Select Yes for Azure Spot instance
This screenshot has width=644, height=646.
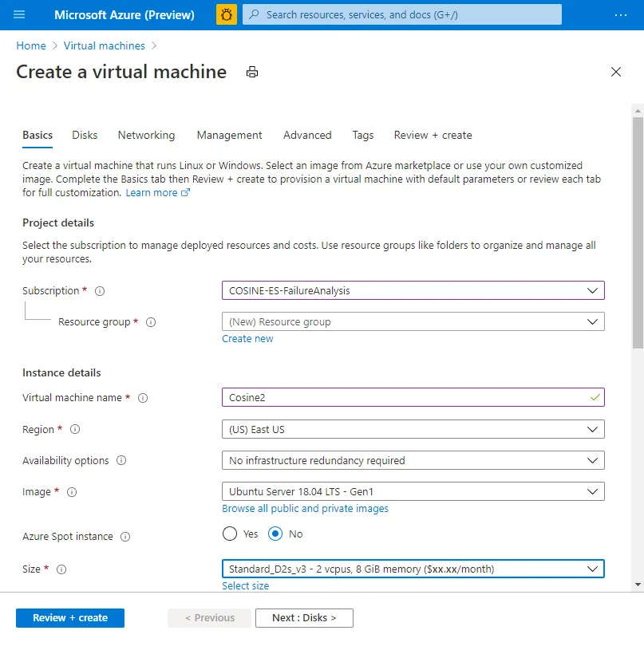tap(230, 534)
